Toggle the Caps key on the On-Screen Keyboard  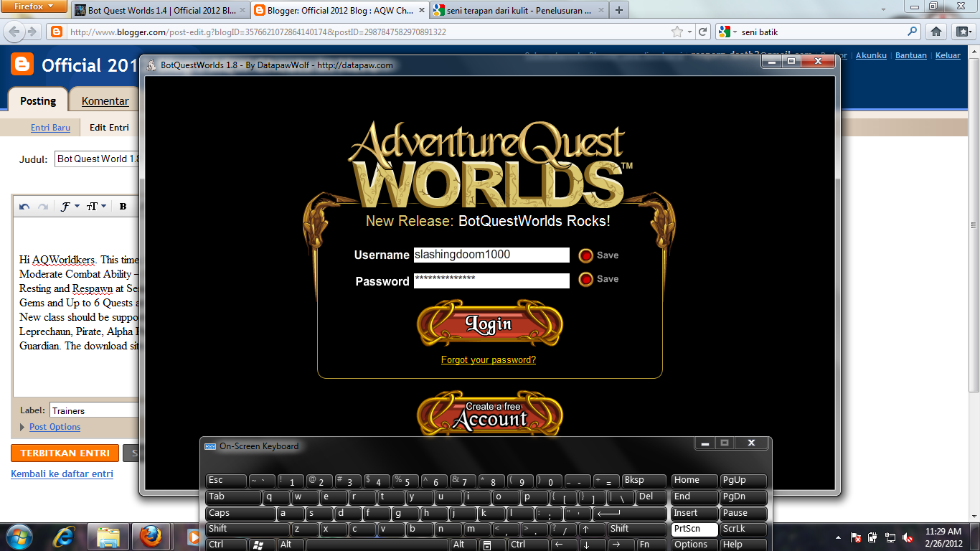pos(240,513)
